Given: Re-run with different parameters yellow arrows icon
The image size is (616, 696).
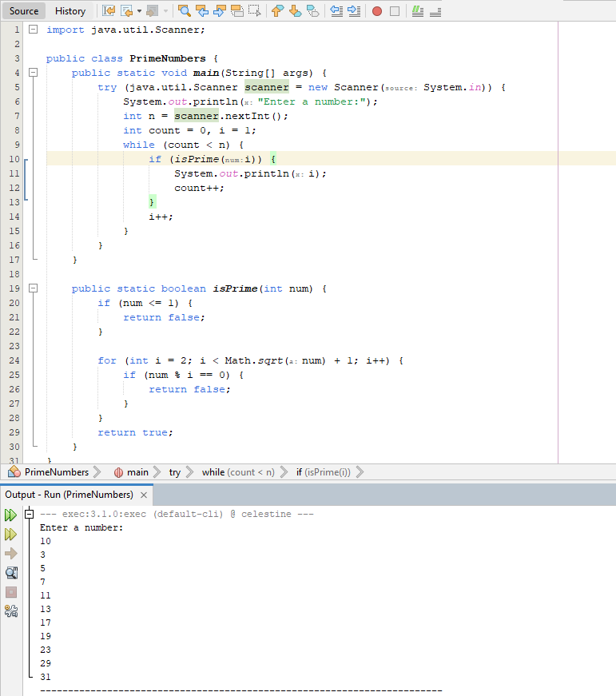Looking at the screenshot, I should pyautogui.click(x=11, y=534).
